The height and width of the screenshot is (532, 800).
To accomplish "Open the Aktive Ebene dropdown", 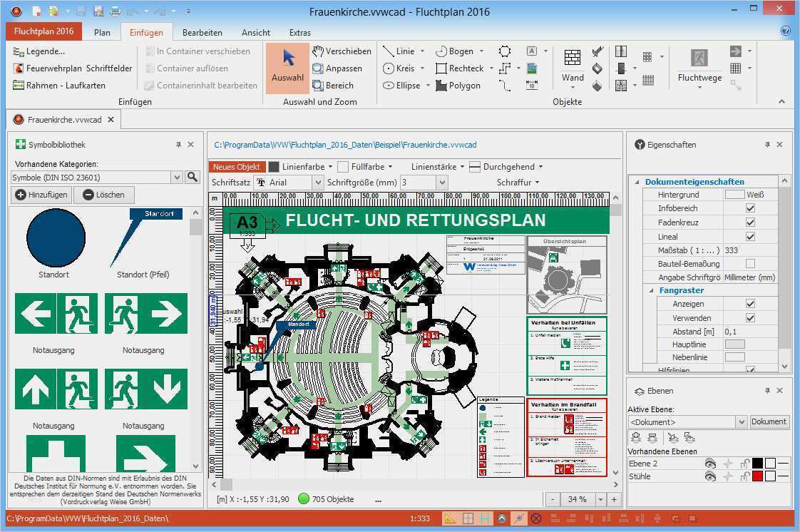I will (742, 422).
